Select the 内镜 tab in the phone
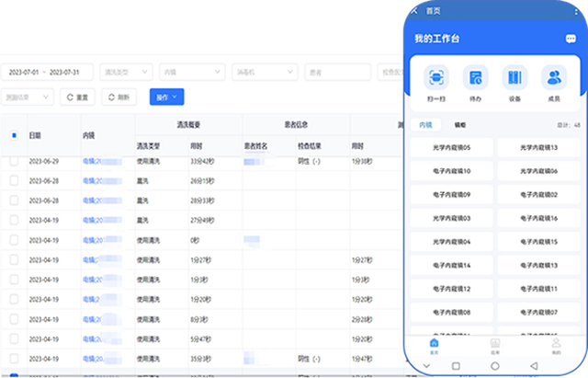The height and width of the screenshot is (378, 588). [426, 124]
